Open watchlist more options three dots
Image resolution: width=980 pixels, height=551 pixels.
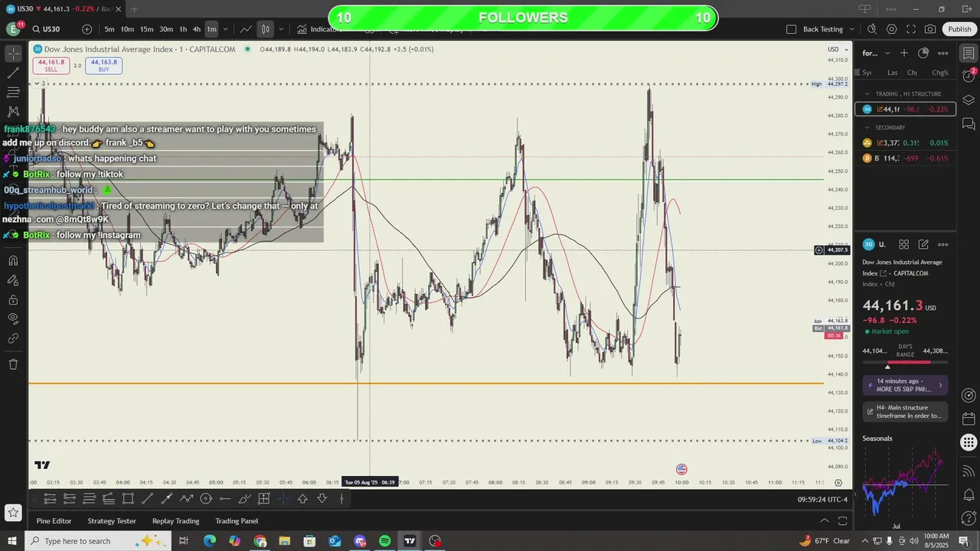coord(943,53)
